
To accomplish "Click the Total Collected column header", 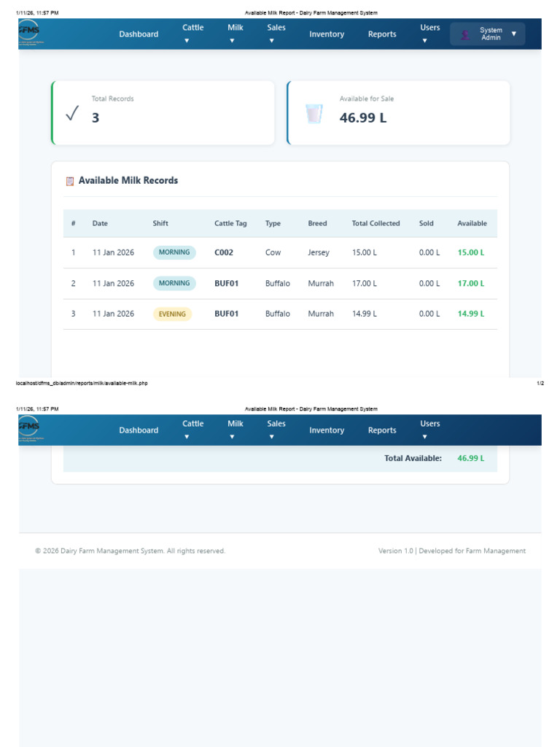I will pyautogui.click(x=376, y=223).
